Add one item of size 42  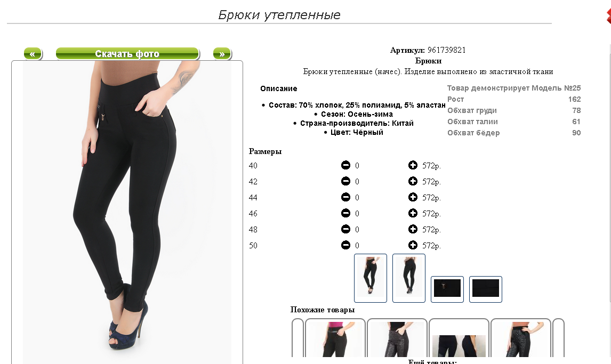(413, 181)
